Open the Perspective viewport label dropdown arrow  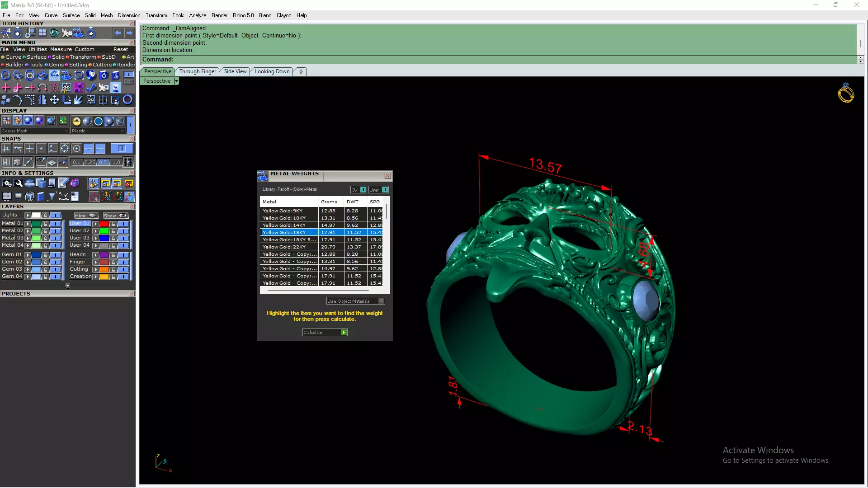176,81
